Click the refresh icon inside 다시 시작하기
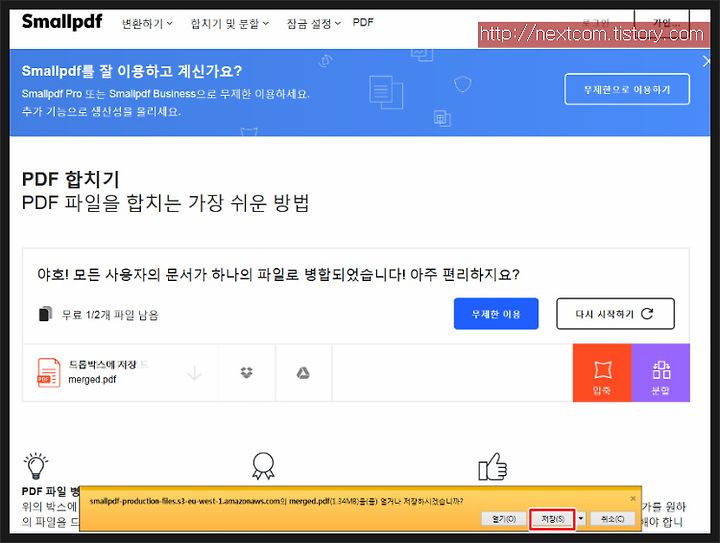The width and height of the screenshot is (720, 543). [647, 313]
